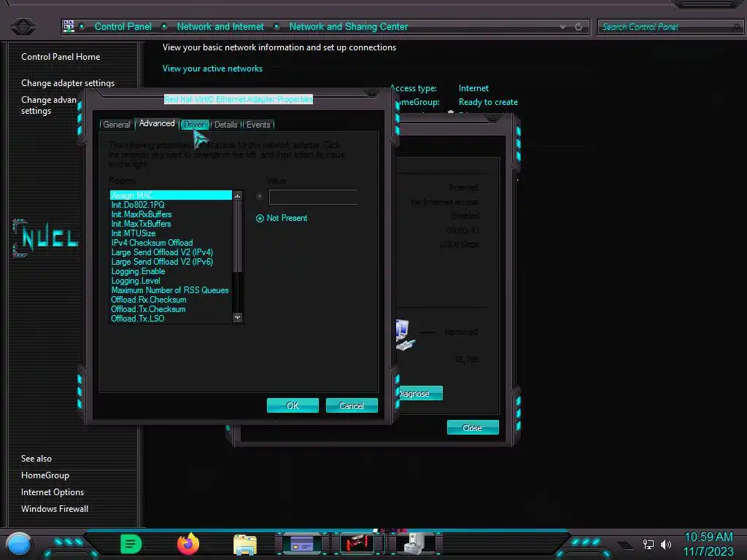The width and height of the screenshot is (747, 560).
Task: Open File Explorer from the taskbar
Action: click(245, 544)
